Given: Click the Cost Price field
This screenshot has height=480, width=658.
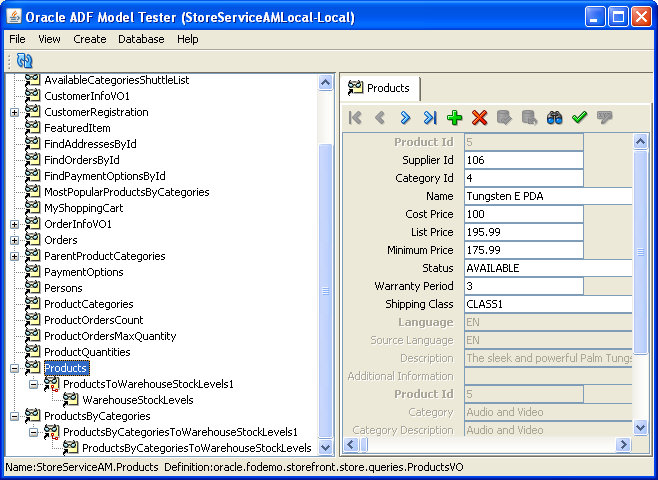Looking at the screenshot, I should [524, 214].
